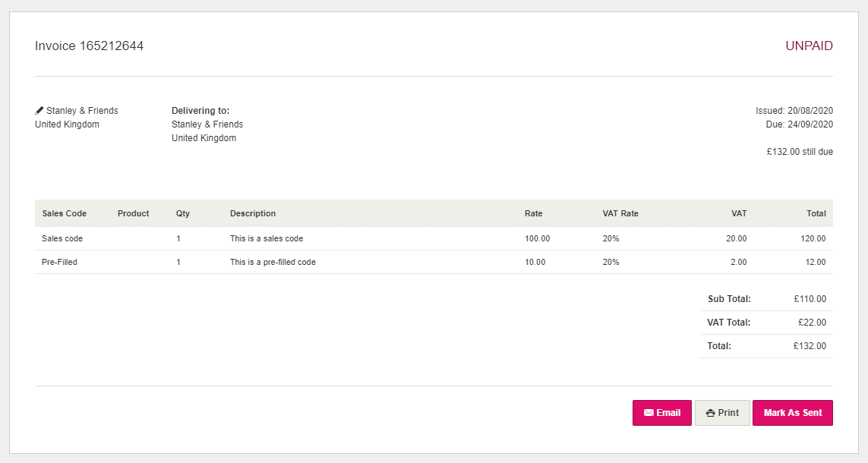Select the 'This is a sales code' description
This screenshot has width=868, height=463.
point(267,238)
